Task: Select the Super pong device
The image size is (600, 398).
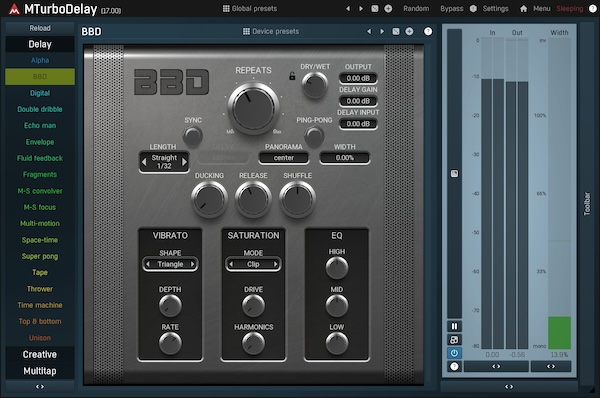Action: pos(40,256)
